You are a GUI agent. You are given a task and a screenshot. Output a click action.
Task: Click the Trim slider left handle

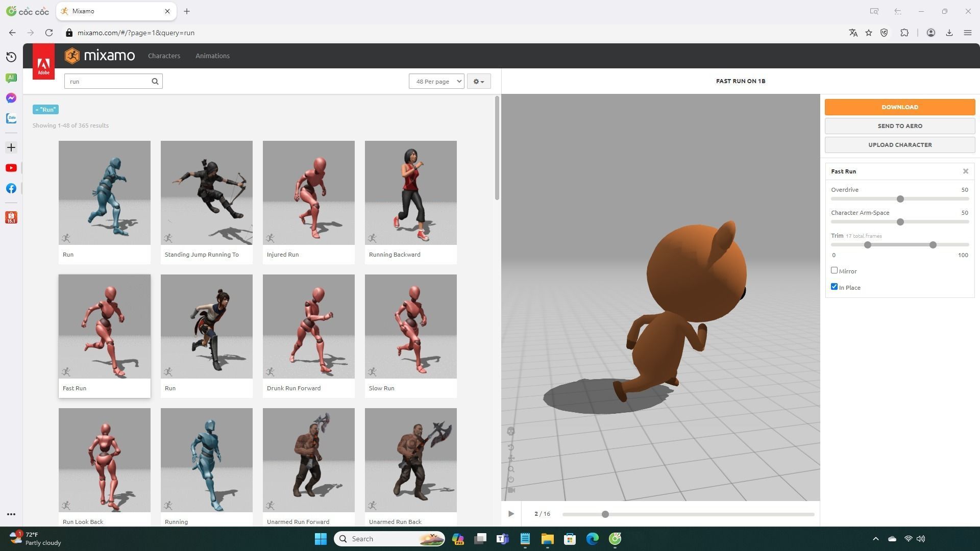click(868, 245)
